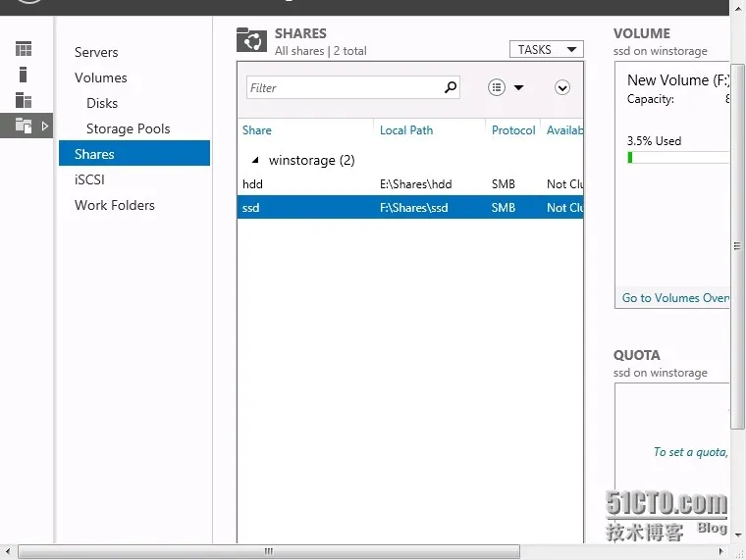The width and height of the screenshot is (746, 560).
Task: Open the dropdown arrow beside list options icon
Action: pos(518,87)
